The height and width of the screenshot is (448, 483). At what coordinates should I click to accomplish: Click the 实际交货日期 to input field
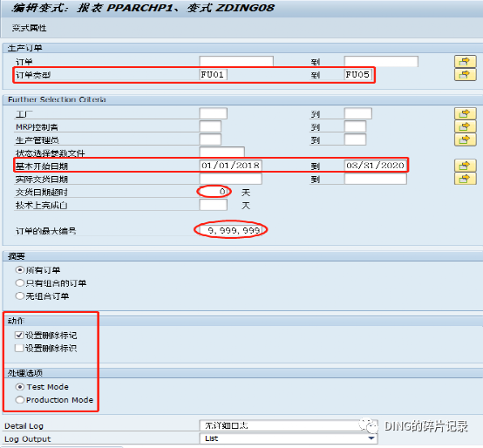(376, 179)
